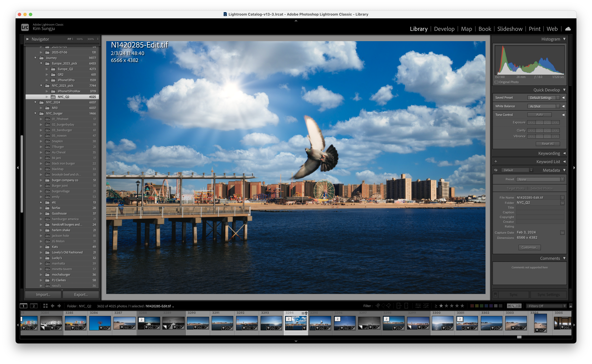The image size is (592, 364).
Task: Filter by red color label swatch
Action: [472, 306]
